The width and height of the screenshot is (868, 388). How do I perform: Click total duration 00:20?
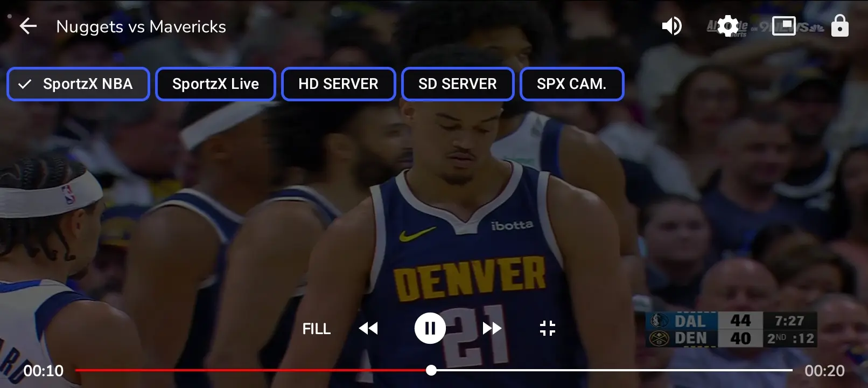[x=824, y=371]
